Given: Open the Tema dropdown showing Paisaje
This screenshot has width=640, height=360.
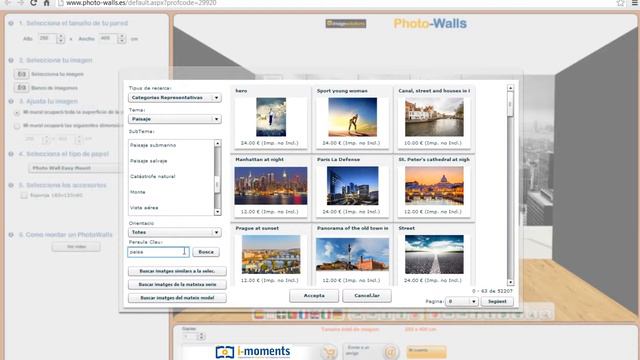Looking at the screenshot, I should (x=175, y=119).
